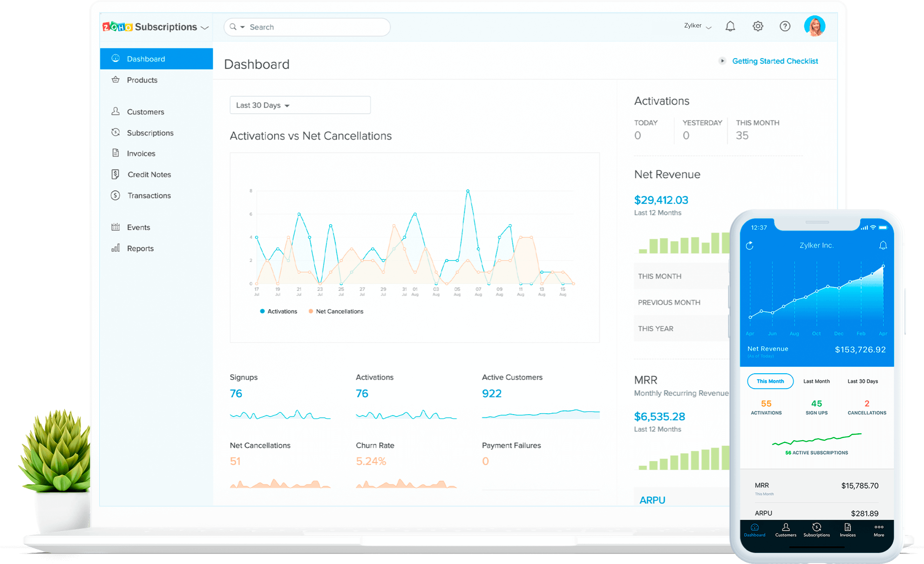Select PREVIOUS MONTH net revenue row
Image resolution: width=924 pixels, height=564 pixels.
coord(682,302)
